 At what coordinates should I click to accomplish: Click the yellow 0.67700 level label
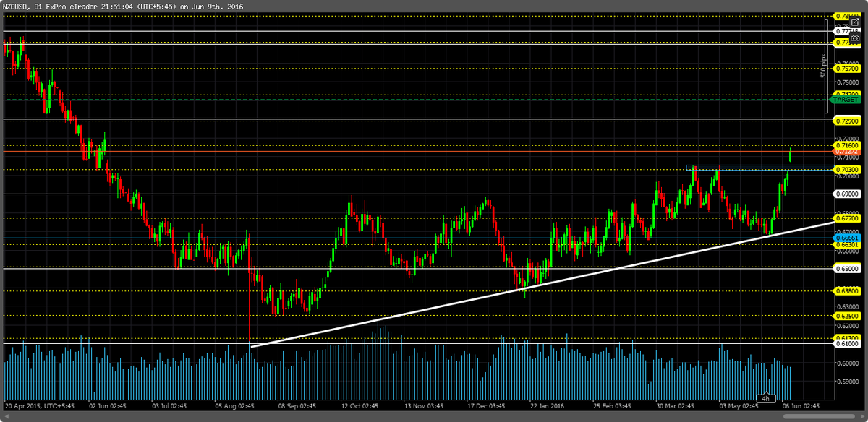[847, 217]
